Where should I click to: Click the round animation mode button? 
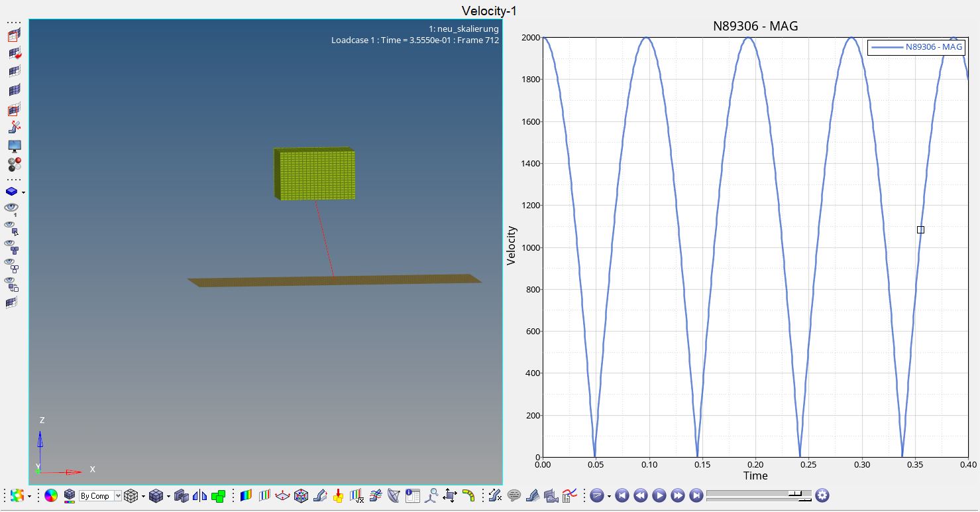596,495
